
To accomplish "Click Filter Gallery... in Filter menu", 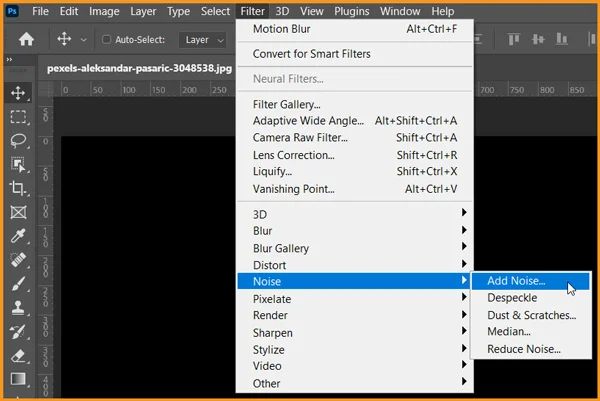I will pos(287,104).
